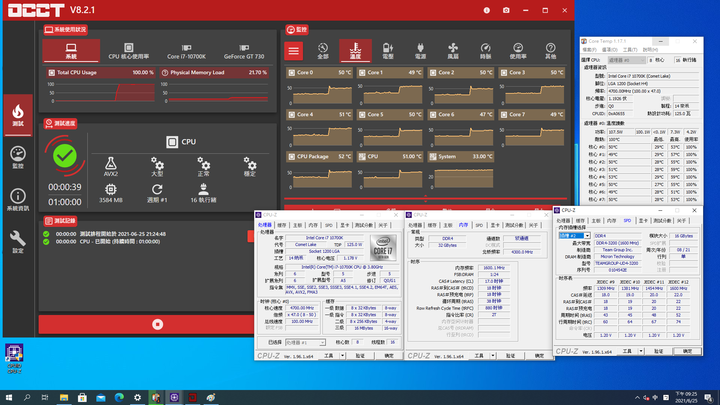Click Validate button in left CPU-Z window
Image resolution: width=720 pixels, height=405 pixels.
[x=360, y=356]
